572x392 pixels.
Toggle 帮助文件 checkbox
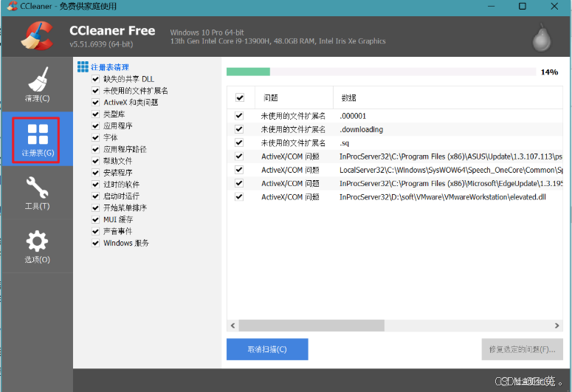(x=95, y=161)
